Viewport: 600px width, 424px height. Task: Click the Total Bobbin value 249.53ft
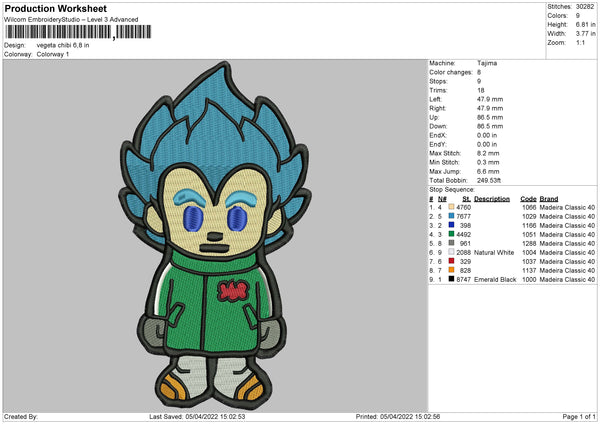[x=489, y=180]
